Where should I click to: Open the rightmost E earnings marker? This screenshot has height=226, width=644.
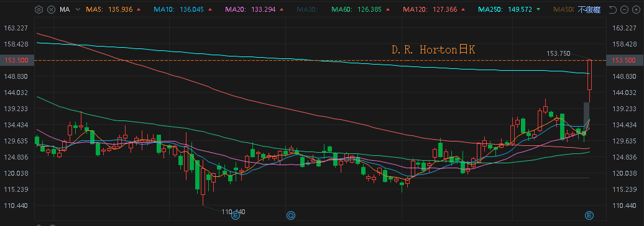click(589, 215)
